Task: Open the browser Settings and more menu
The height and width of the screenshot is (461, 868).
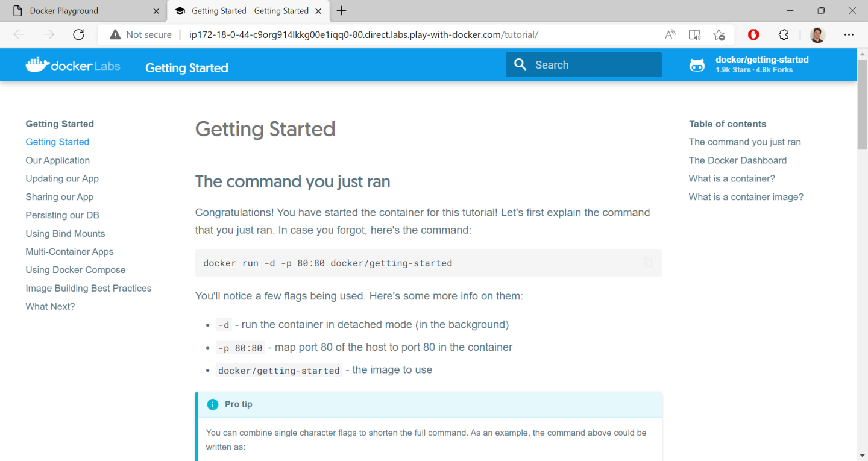Action: (x=849, y=34)
